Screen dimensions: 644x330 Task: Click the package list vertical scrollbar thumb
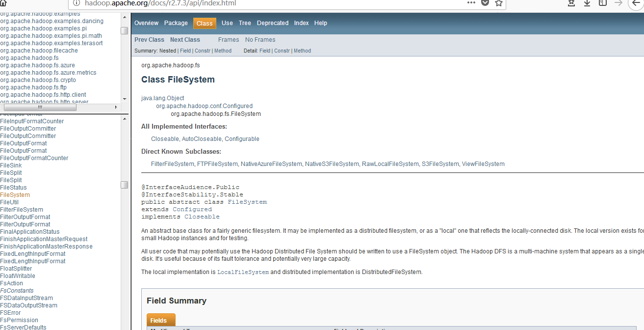(125, 30)
